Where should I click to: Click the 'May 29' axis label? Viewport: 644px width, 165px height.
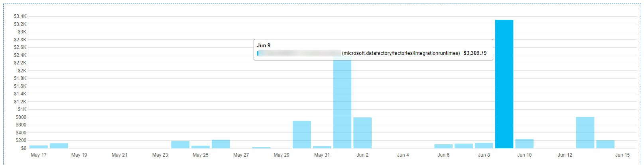click(282, 155)
